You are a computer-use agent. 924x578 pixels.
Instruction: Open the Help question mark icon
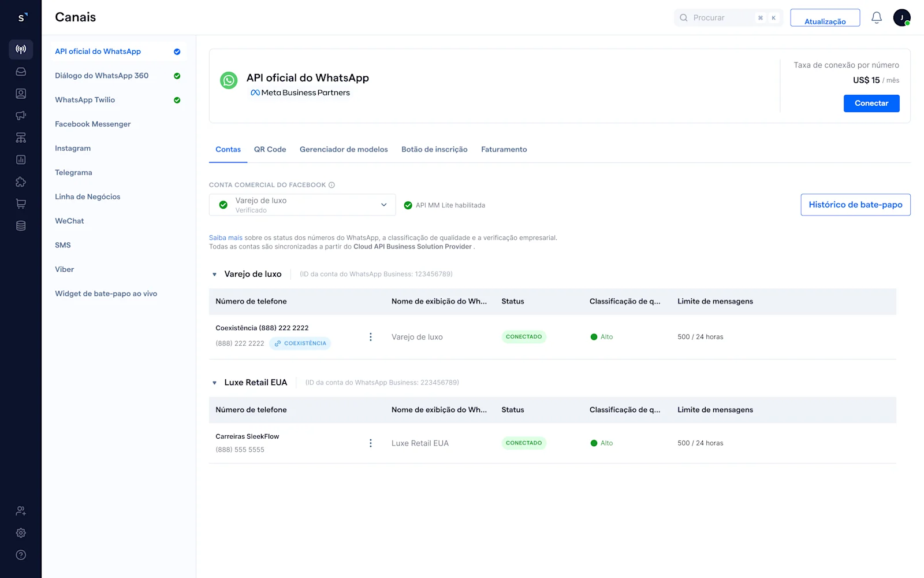coord(21,555)
